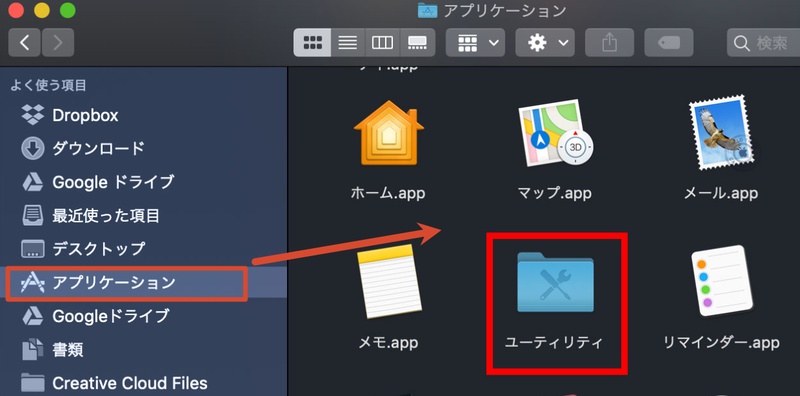Click the green full-screen window button
The height and width of the screenshot is (396, 800).
pos(67,10)
